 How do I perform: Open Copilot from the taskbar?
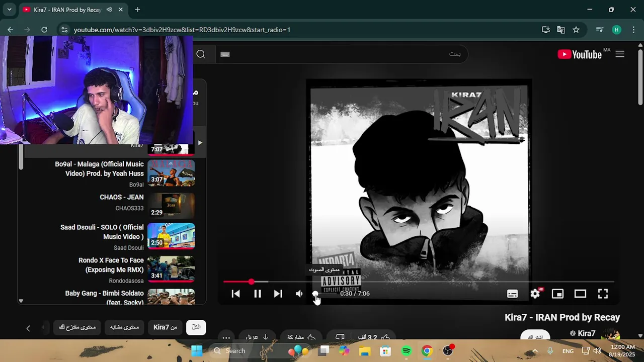tap(344, 351)
